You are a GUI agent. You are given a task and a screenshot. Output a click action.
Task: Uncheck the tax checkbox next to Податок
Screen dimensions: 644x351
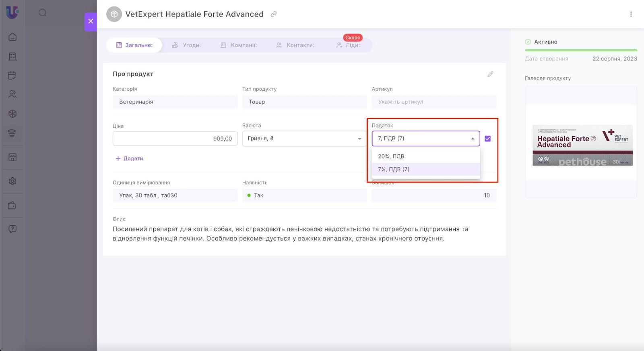[488, 139]
